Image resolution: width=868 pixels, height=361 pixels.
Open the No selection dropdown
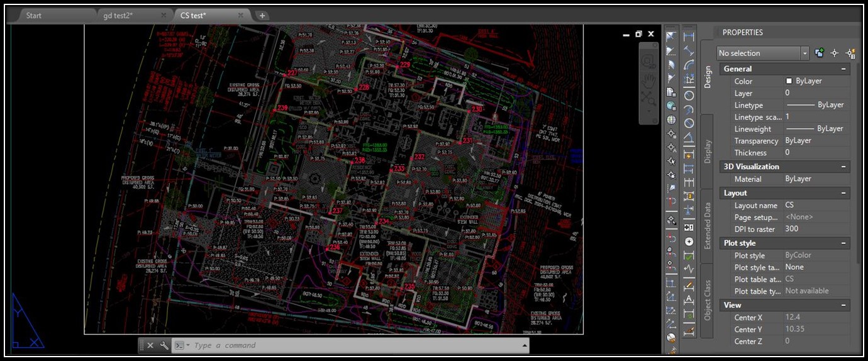point(762,53)
